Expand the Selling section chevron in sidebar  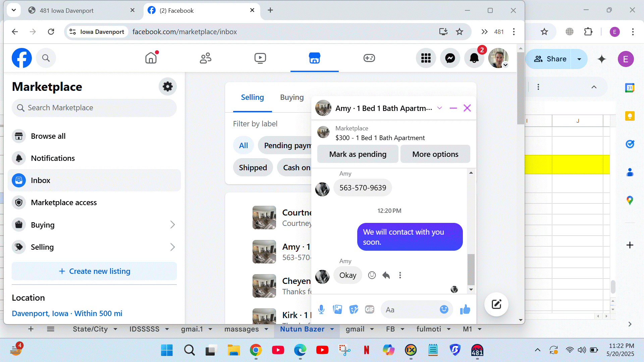coord(172,247)
